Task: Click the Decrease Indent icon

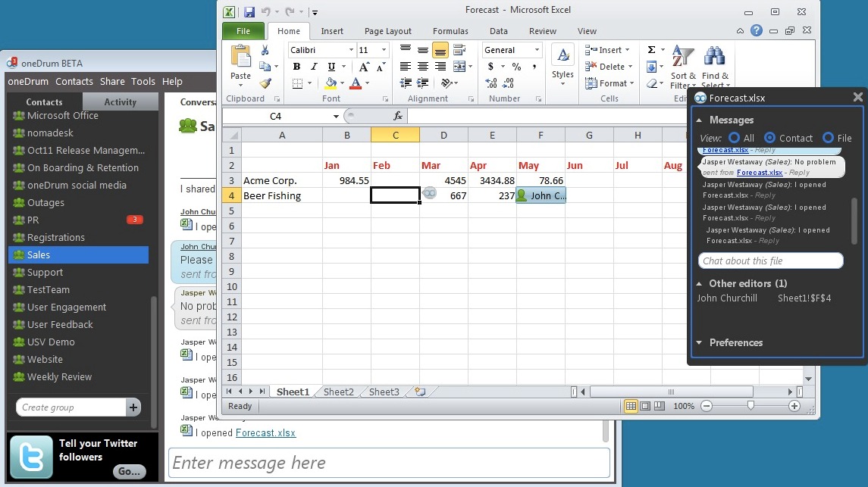Action: click(x=406, y=83)
